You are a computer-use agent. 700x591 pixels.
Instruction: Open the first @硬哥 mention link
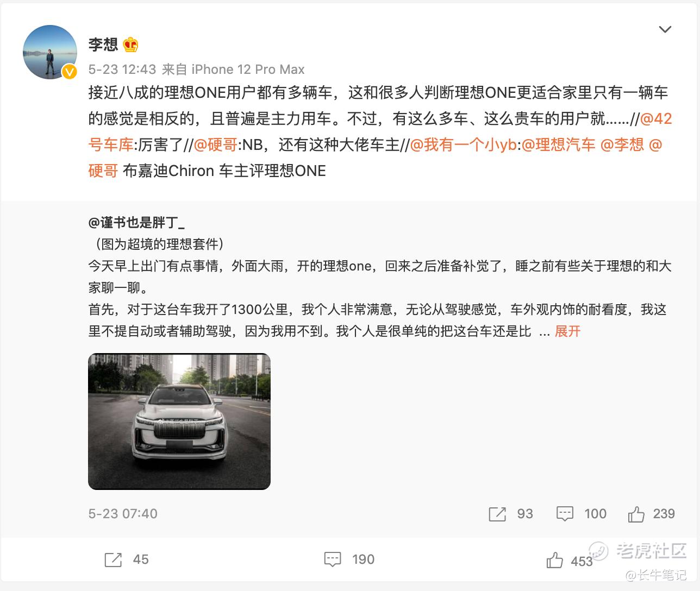pyautogui.click(x=215, y=144)
